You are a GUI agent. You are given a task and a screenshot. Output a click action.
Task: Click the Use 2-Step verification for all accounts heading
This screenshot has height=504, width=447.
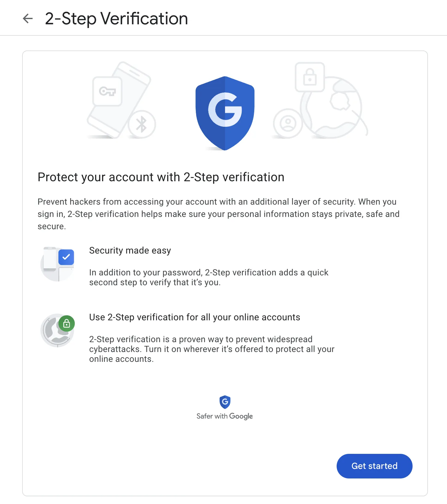(x=195, y=317)
